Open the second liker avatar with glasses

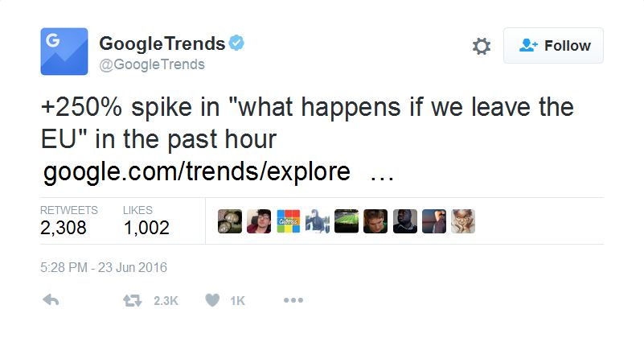click(x=259, y=221)
